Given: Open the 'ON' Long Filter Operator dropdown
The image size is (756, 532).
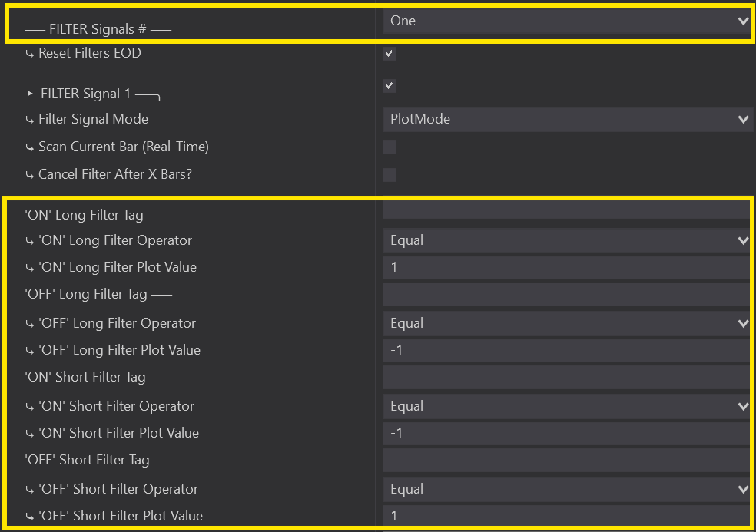Looking at the screenshot, I should coord(565,240).
